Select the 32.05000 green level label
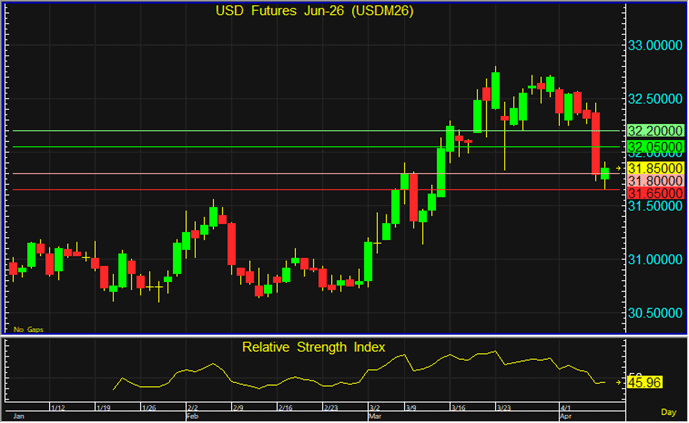Screen dimensions: 689x423 click(655, 147)
